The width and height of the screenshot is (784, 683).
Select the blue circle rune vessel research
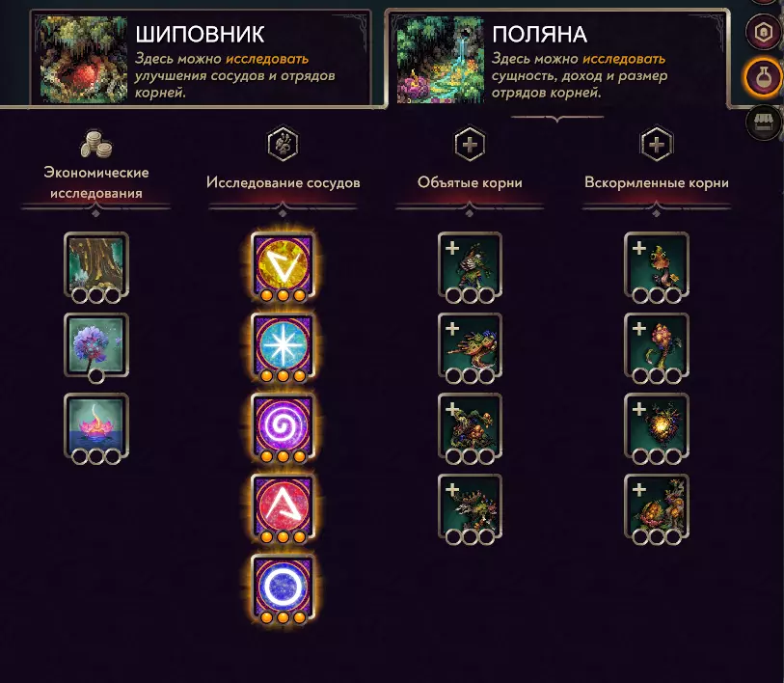283,587
